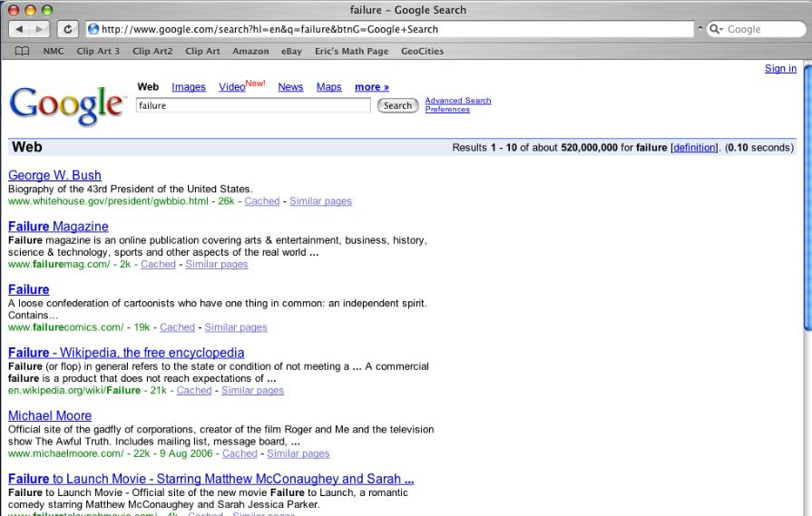Viewport: 812px width, 516px height.
Task: Open the Failure comics result titled Failure
Action: (x=28, y=289)
